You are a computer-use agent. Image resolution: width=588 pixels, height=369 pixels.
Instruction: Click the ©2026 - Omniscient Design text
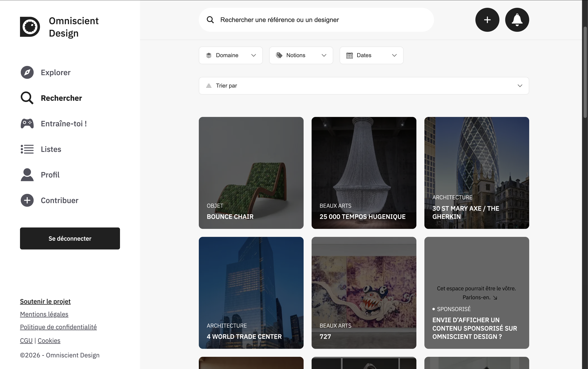(60, 355)
